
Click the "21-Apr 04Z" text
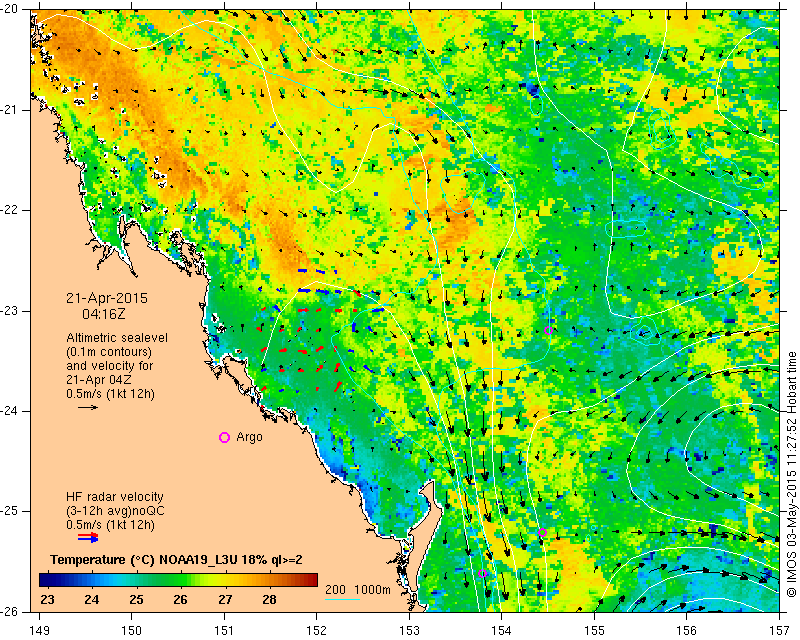point(98,380)
